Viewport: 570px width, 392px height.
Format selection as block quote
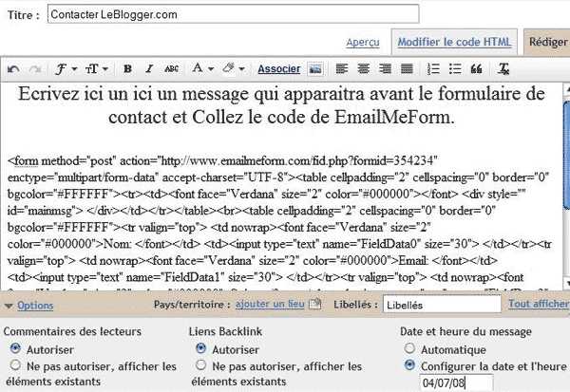click(476, 68)
